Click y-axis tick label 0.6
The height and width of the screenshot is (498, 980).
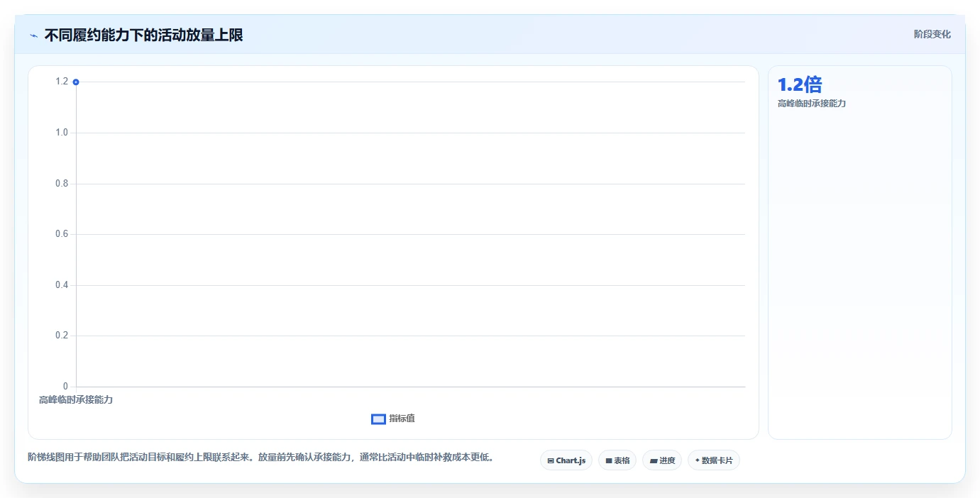coord(62,234)
